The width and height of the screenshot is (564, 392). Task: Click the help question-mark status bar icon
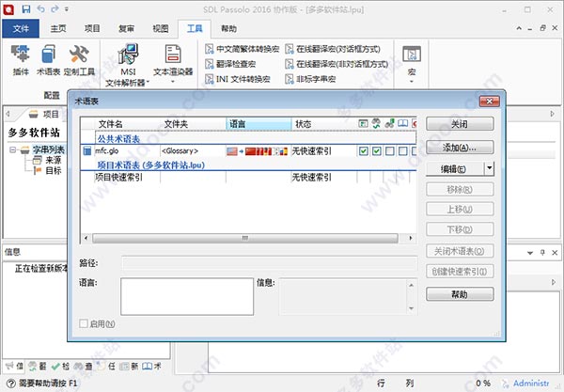coord(10,383)
